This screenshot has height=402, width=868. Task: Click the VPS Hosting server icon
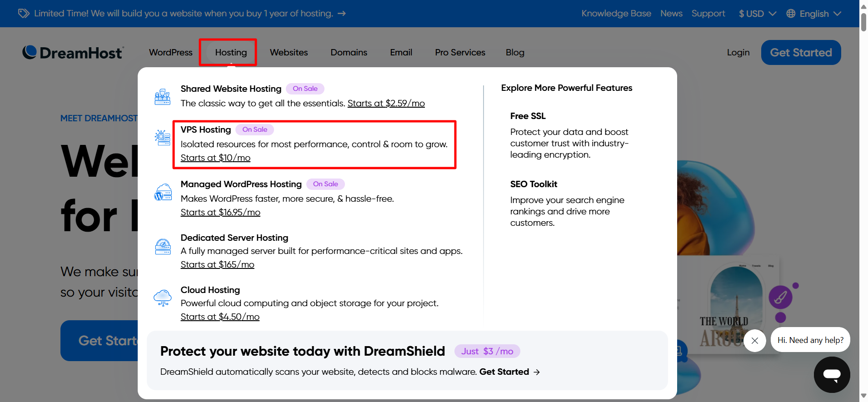[162, 137]
